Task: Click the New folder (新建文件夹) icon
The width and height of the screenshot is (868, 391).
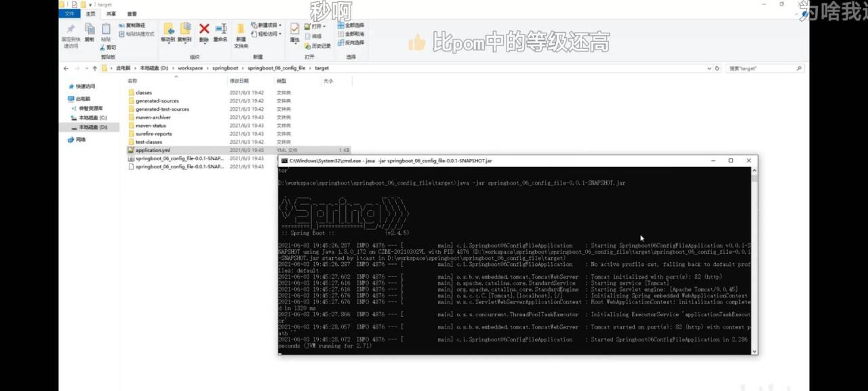Action: tap(241, 29)
